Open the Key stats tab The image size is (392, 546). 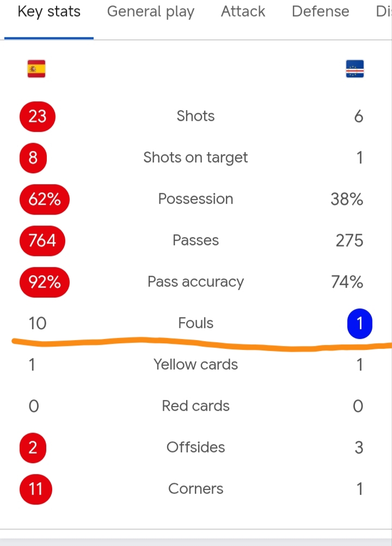pos(49,11)
